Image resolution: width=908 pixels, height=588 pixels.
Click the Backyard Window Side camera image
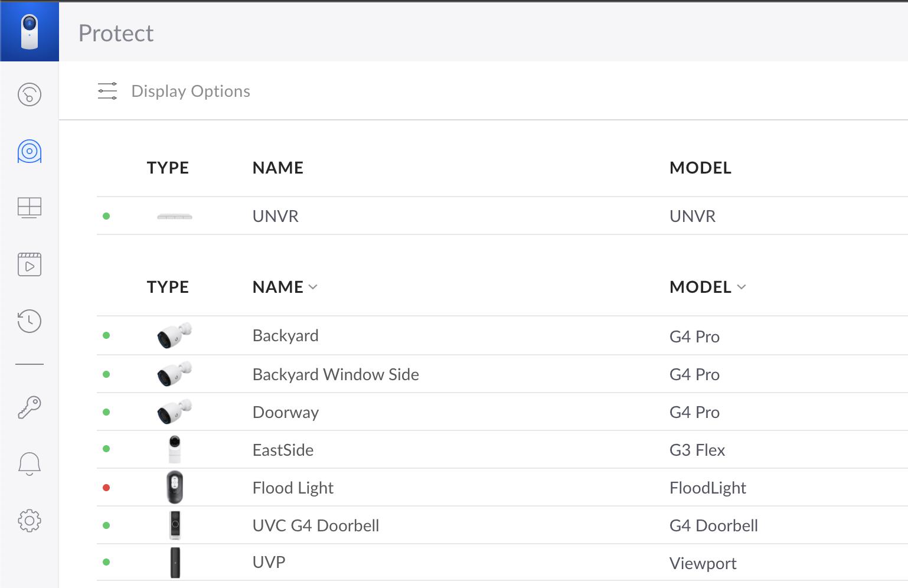pos(174,374)
